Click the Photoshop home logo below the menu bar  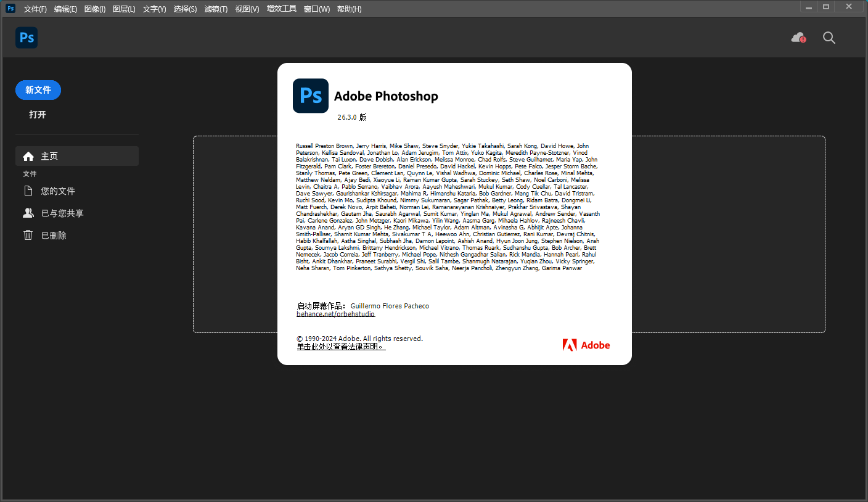click(27, 38)
